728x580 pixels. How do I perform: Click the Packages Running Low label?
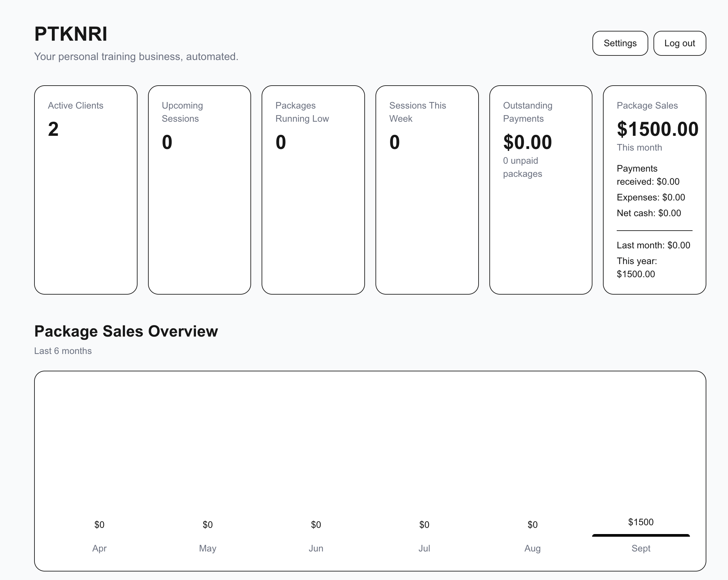302,112
